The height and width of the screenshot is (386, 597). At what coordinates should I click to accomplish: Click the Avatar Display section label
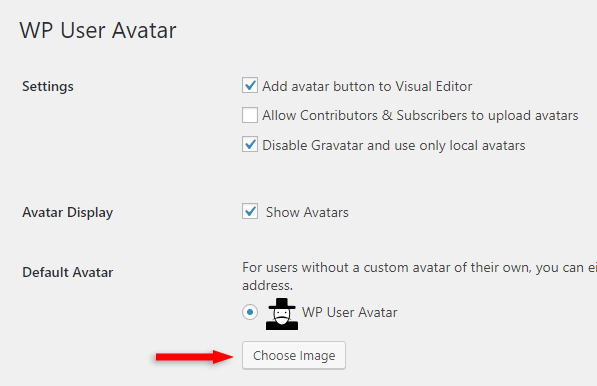pyautogui.click(x=68, y=212)
